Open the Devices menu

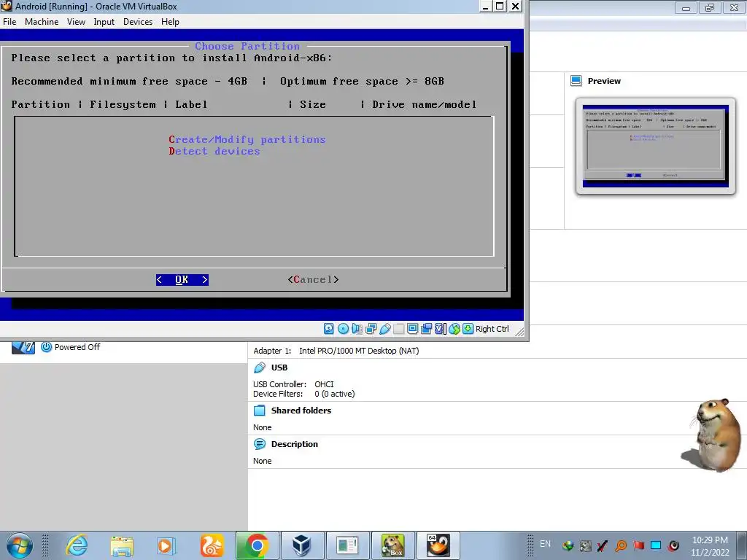pos(138,22)
